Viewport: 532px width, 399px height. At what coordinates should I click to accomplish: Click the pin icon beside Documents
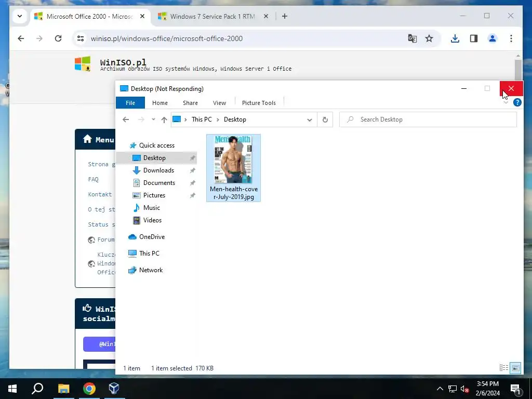[x=192, y=183]
